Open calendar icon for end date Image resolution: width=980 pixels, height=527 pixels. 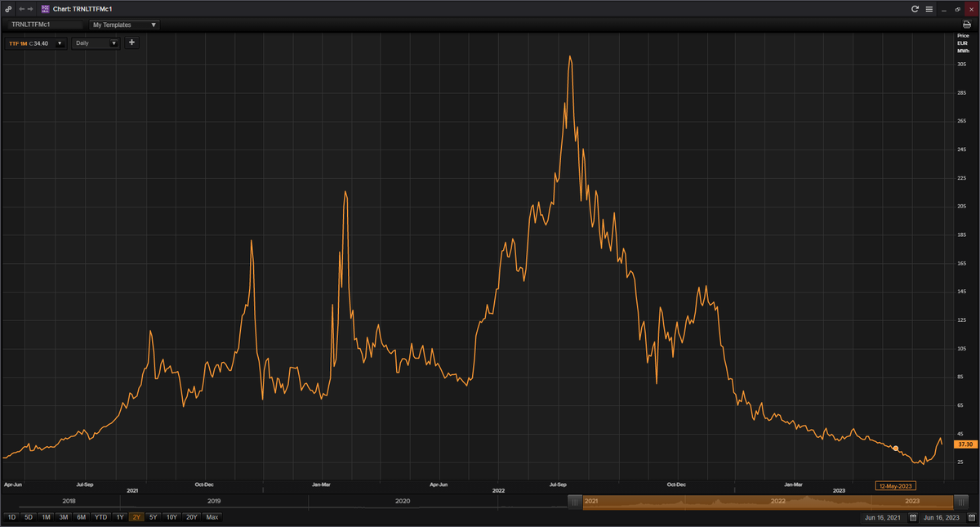(x=971, y=517)
